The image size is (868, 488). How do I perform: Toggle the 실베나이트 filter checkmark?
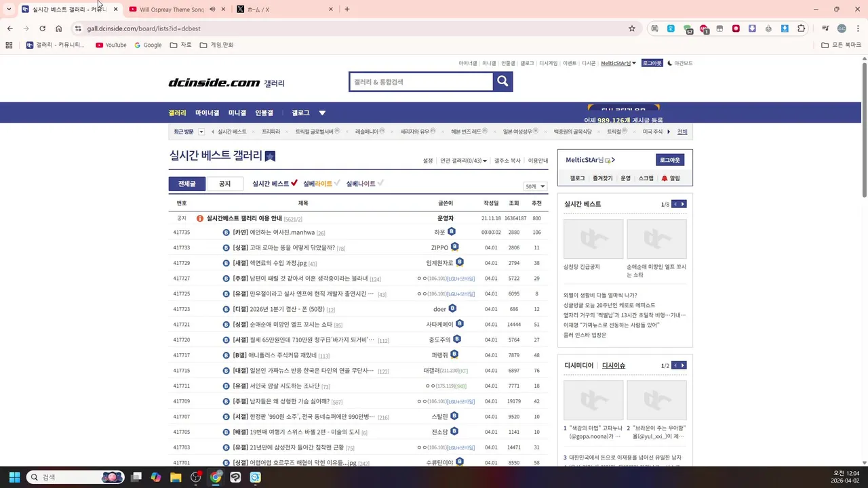[380, 183]
